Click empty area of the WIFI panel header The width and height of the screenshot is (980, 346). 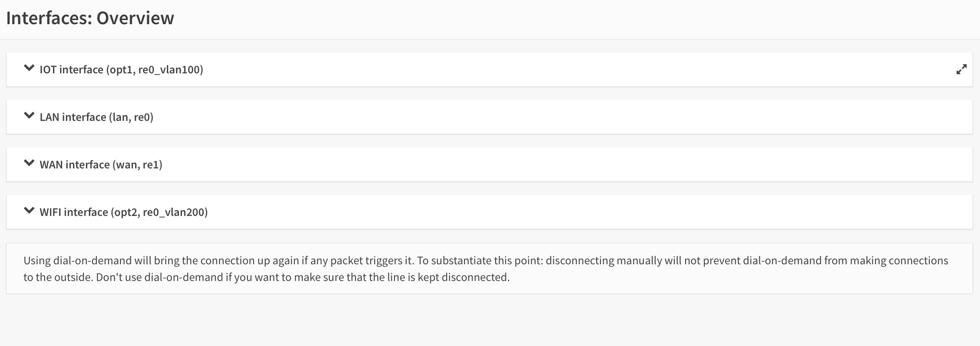pos(542,212)
